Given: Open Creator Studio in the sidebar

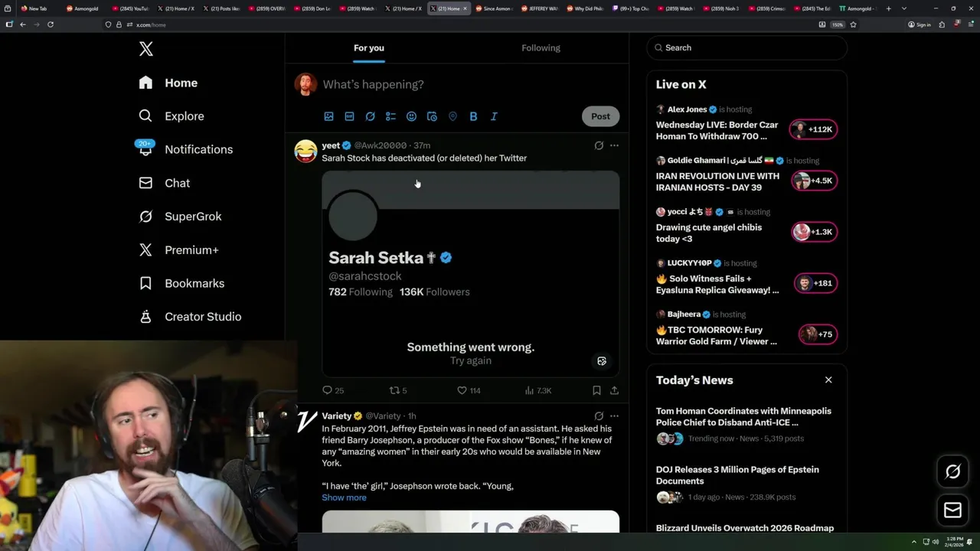Looking at the screenshot, I should [191, 317].
